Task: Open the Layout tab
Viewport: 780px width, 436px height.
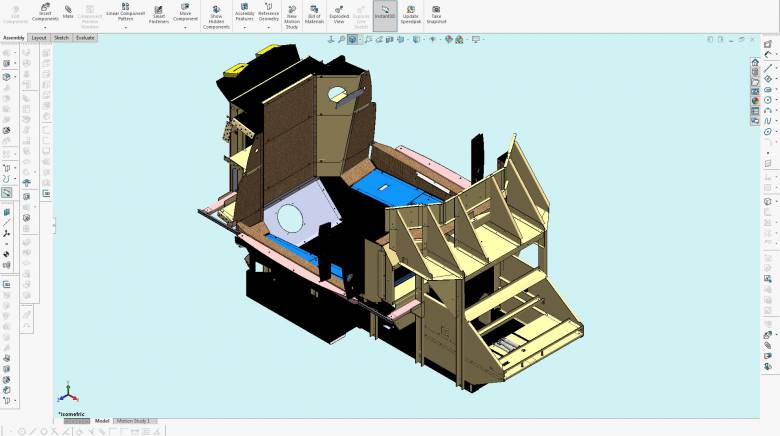Action: coord(39,37)
